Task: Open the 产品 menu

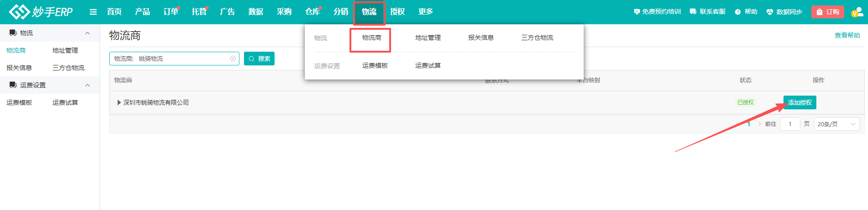Action: [x=143, y=12]
